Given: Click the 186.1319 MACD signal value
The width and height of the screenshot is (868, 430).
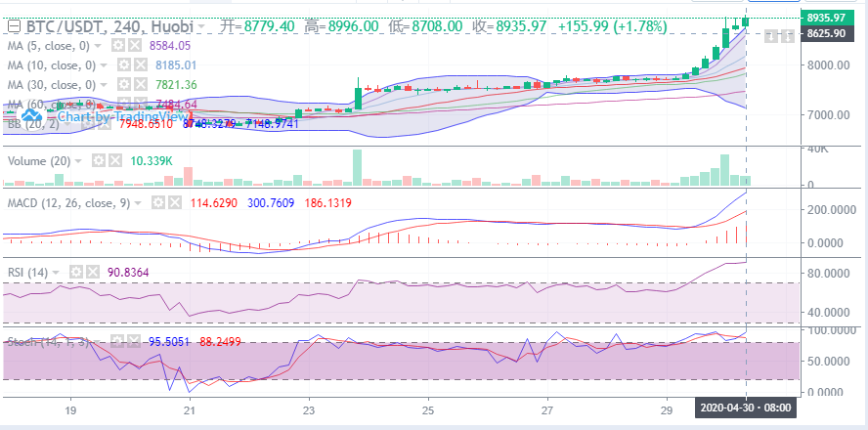Looking at the screenshot, I should pyautogui.click(x=328, y=203).
